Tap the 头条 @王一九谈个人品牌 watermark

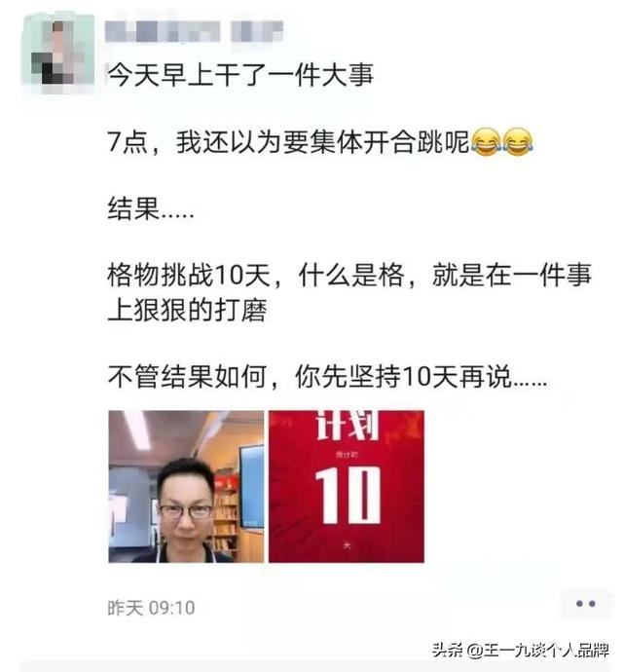click(520, 651)
